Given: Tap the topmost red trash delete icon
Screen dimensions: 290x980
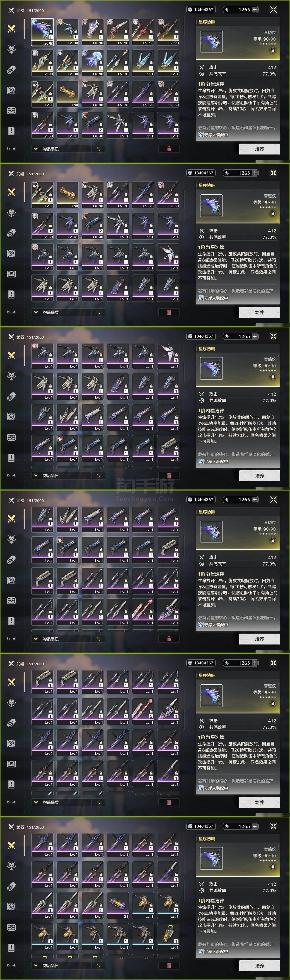Looking at the screenshot, I should [x=169, y=149].
